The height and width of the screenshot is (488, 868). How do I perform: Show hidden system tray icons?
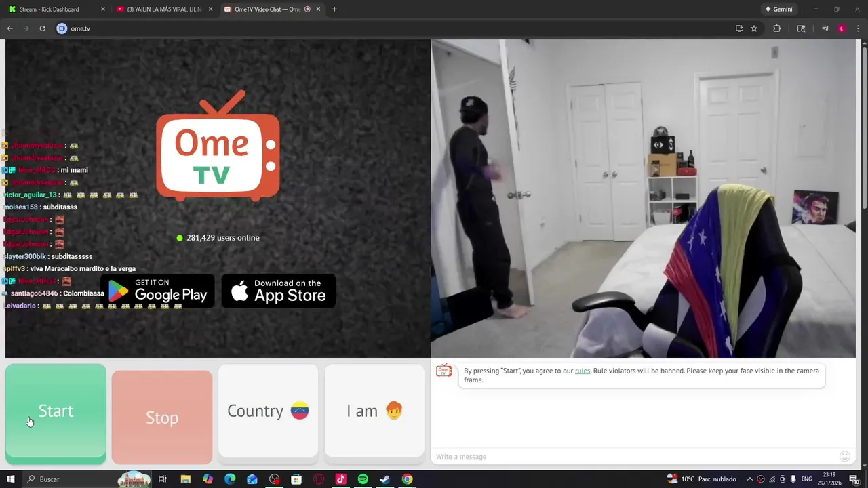[x=749, y=479]
